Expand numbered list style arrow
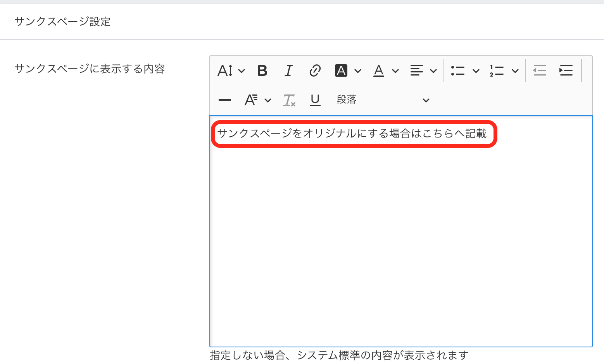This screenshot has width=604, height=364. (x=515, y=71)
